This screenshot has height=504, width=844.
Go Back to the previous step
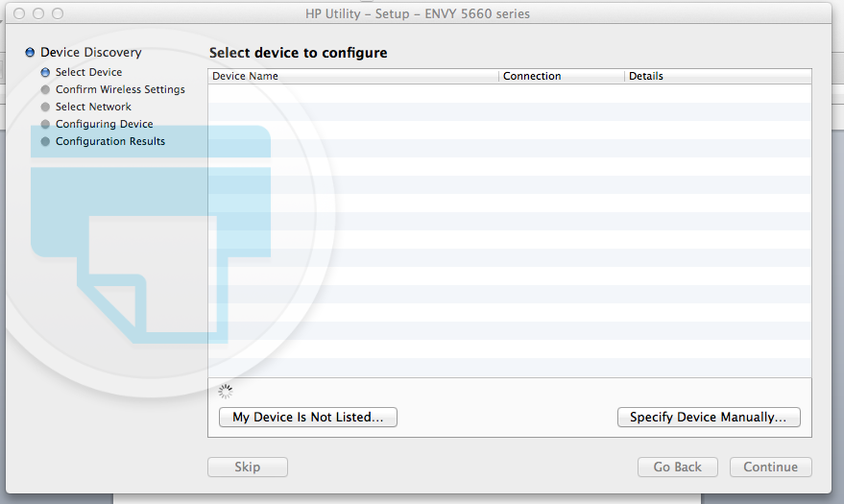click(678, 468)
